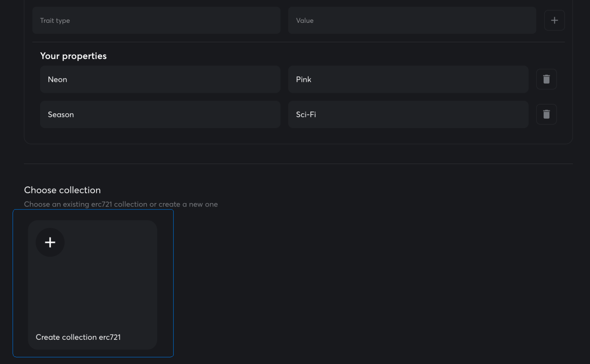Select the Sci-Fi value field

(408, 115)
